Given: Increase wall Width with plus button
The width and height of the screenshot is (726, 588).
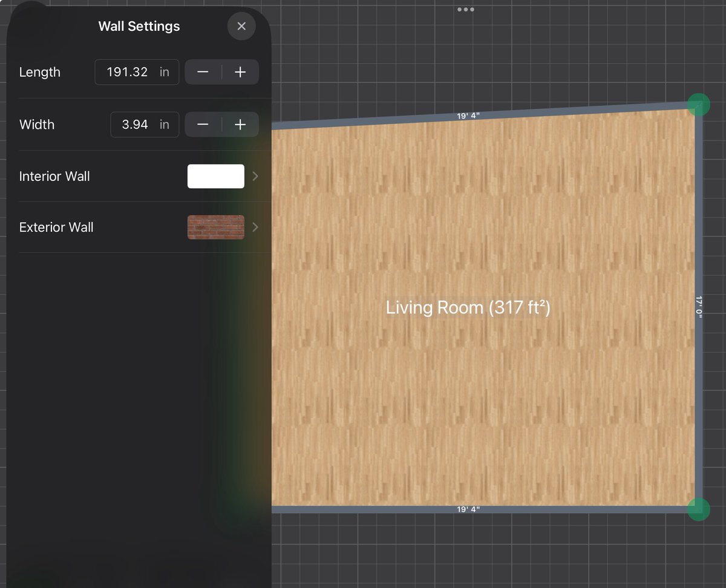Looking at the screenshot, I should (240, 125).
